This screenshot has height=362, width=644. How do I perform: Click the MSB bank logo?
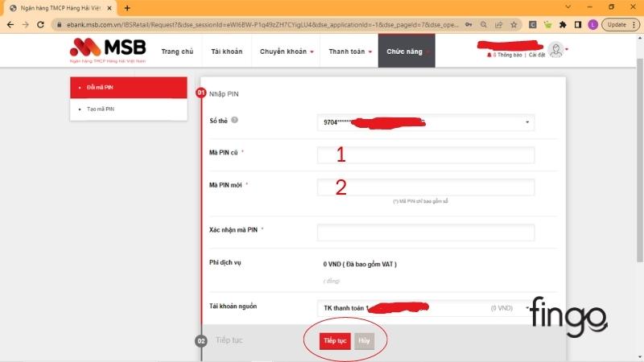click(x=108, y=50)
